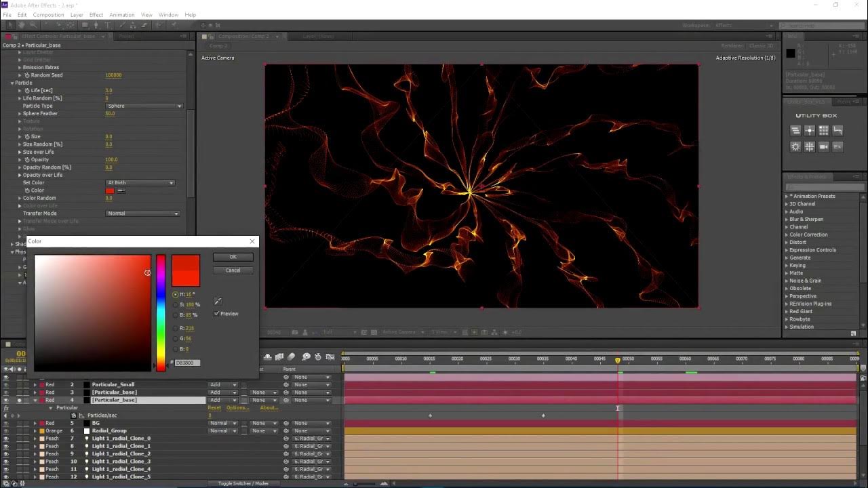
Task: Click new bin icon at Effects panel bottom
Action: point(853,333)
